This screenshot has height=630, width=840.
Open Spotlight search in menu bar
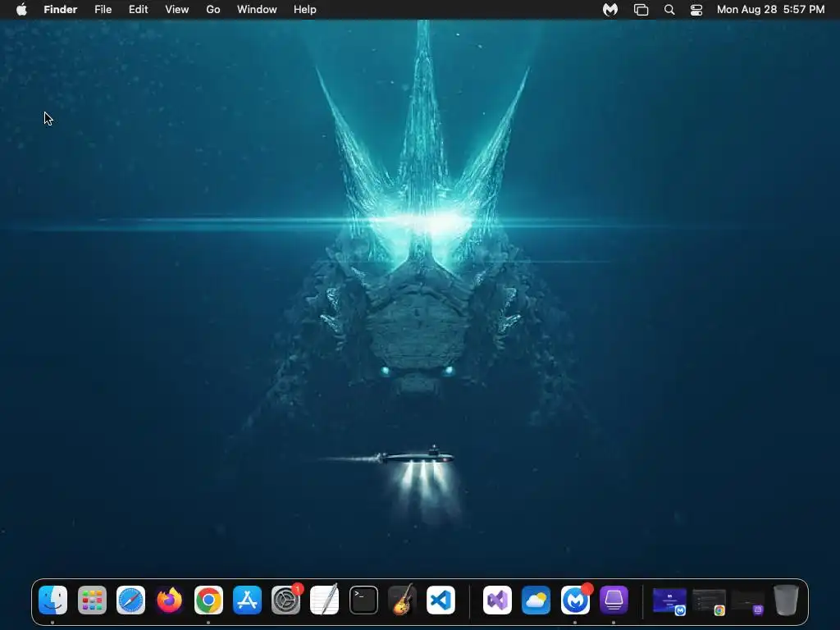(x=669, y=10)
